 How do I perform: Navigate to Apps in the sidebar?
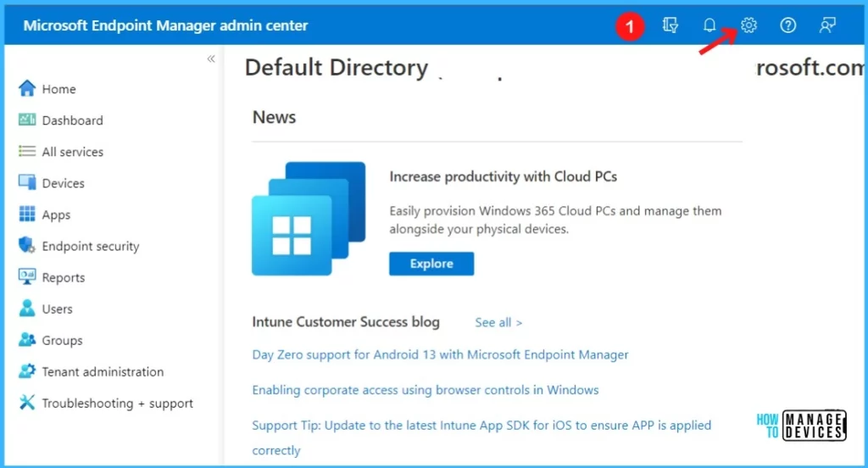click(x=56, y=214)
